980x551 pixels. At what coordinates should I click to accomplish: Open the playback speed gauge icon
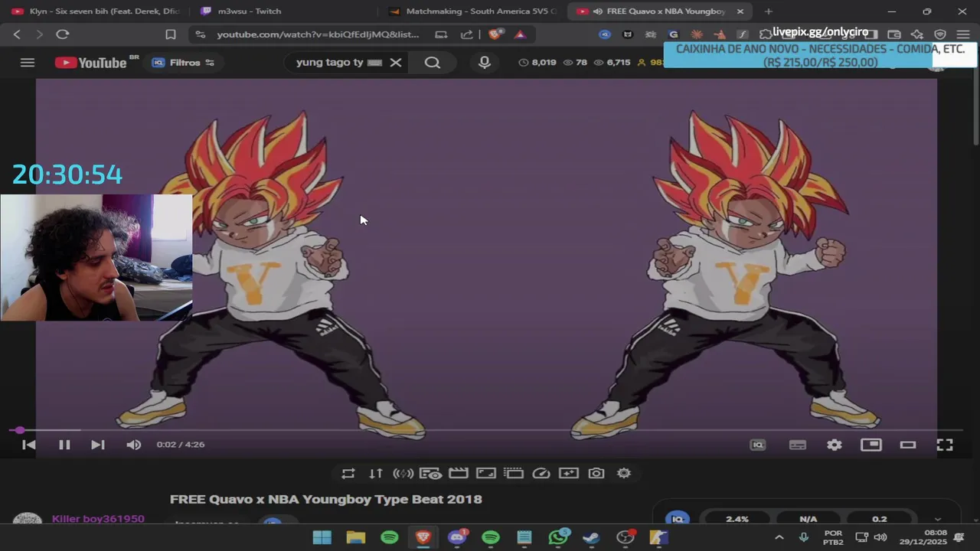point(541,474)
